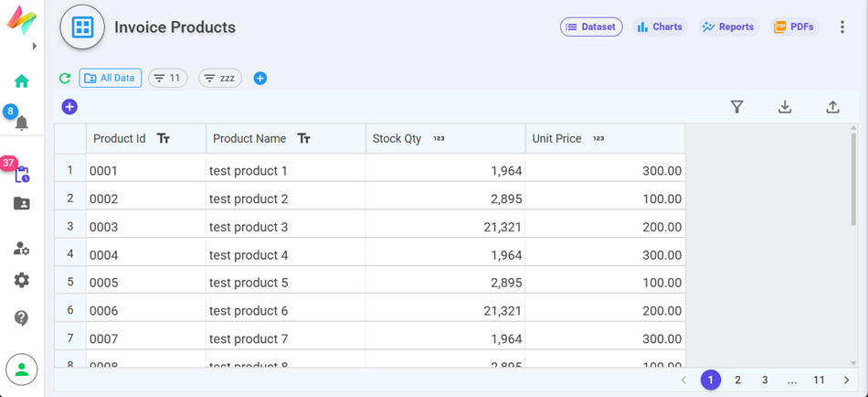Open the settings gear icon
The width and height of the screenshot is (868, 397).
pos(22,281)
